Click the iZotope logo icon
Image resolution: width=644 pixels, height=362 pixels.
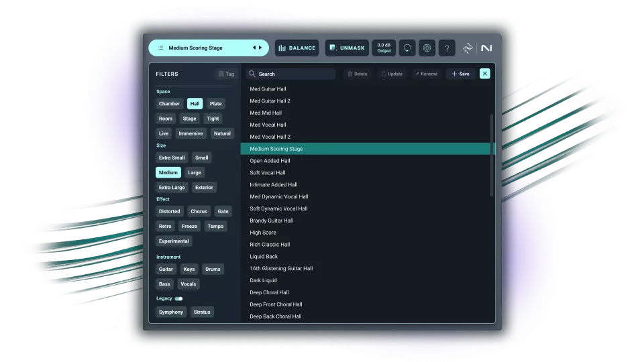coord(468,48)
